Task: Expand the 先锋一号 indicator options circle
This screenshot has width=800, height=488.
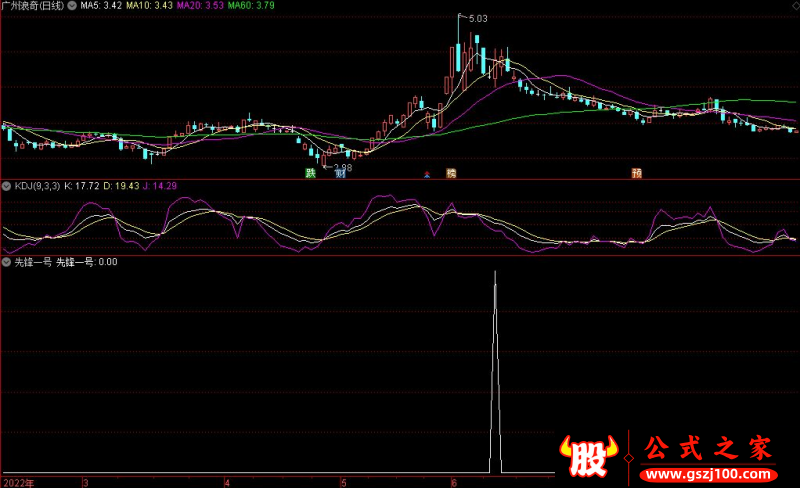Action: click(x=7, y=262)
